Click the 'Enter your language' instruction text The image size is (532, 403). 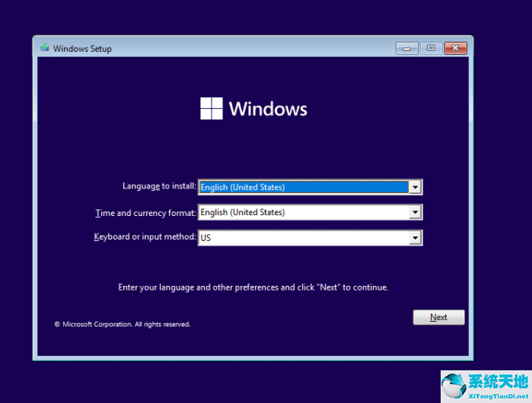[253, 287]
